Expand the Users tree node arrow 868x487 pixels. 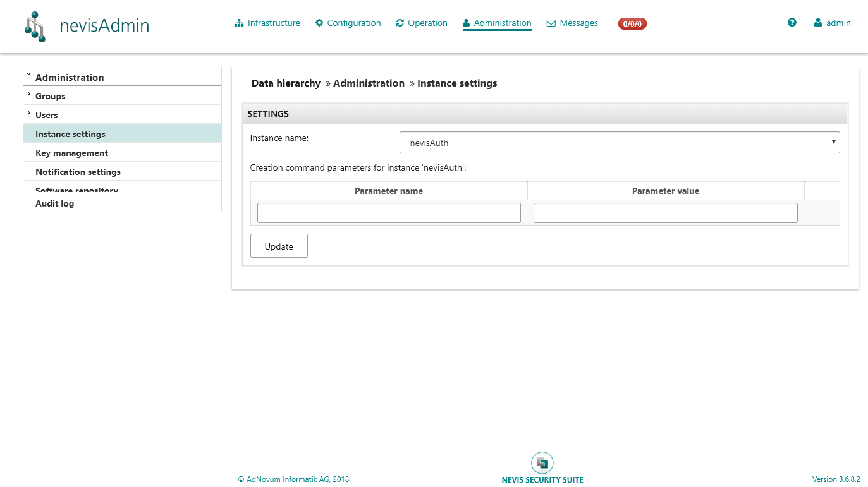pos(28,114)
